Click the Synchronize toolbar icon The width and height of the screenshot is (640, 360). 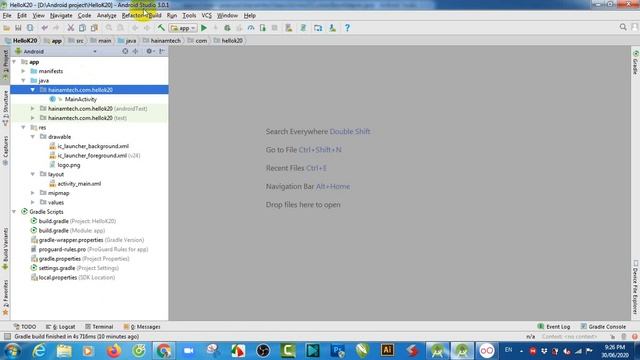pyautogui.click(x=30, y=28)
